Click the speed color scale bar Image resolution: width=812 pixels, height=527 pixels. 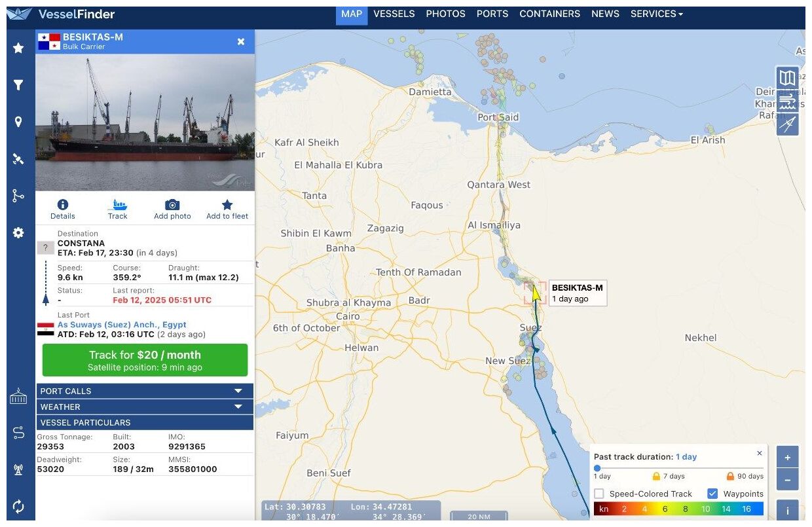(x=678, y=509)
